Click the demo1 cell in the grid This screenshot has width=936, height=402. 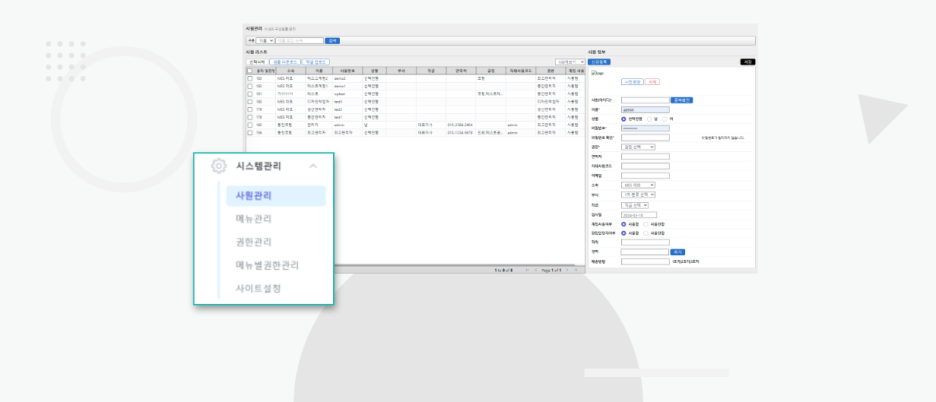coord(347,86)
